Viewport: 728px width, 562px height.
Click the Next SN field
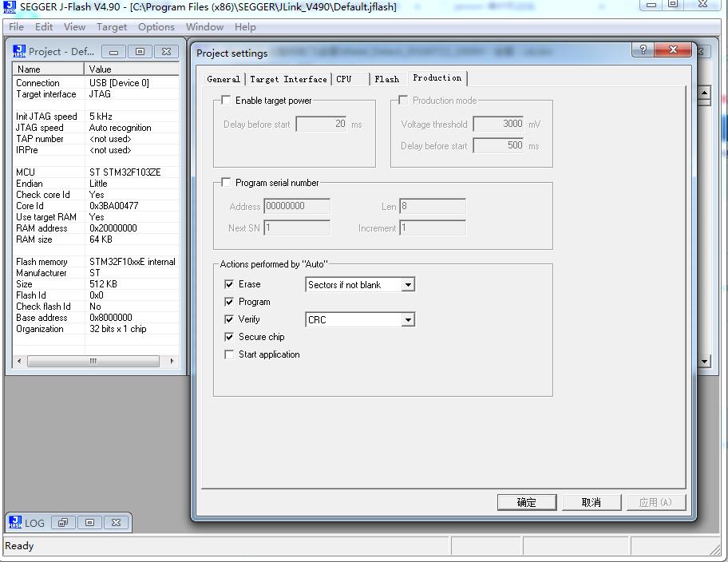point(297,228)
